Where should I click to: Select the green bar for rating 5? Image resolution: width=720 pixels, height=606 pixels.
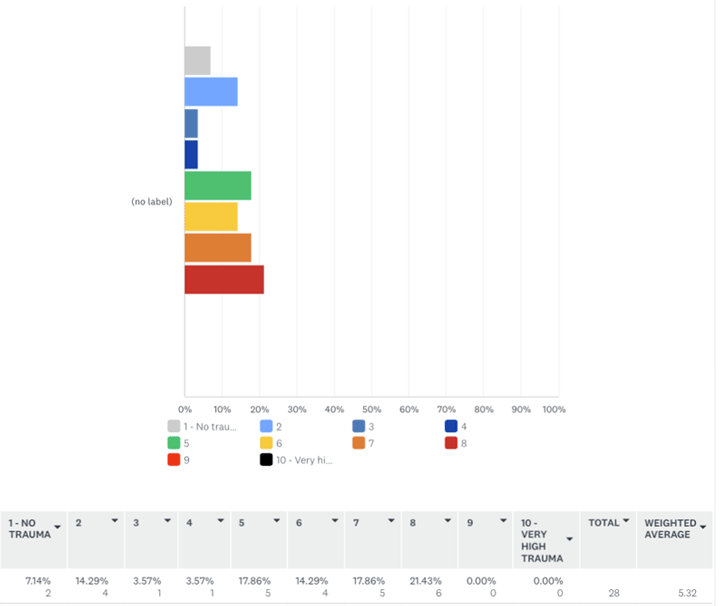coord(218,185)
